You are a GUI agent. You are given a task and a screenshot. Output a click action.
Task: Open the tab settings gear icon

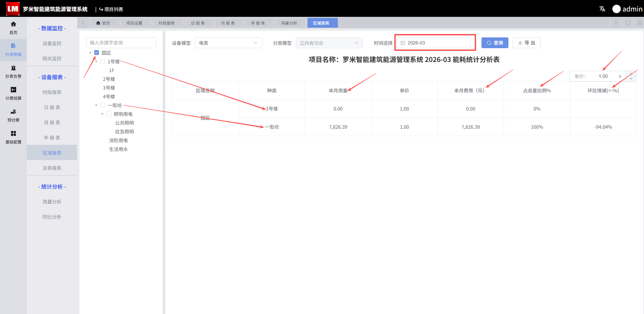pos(640,23)
